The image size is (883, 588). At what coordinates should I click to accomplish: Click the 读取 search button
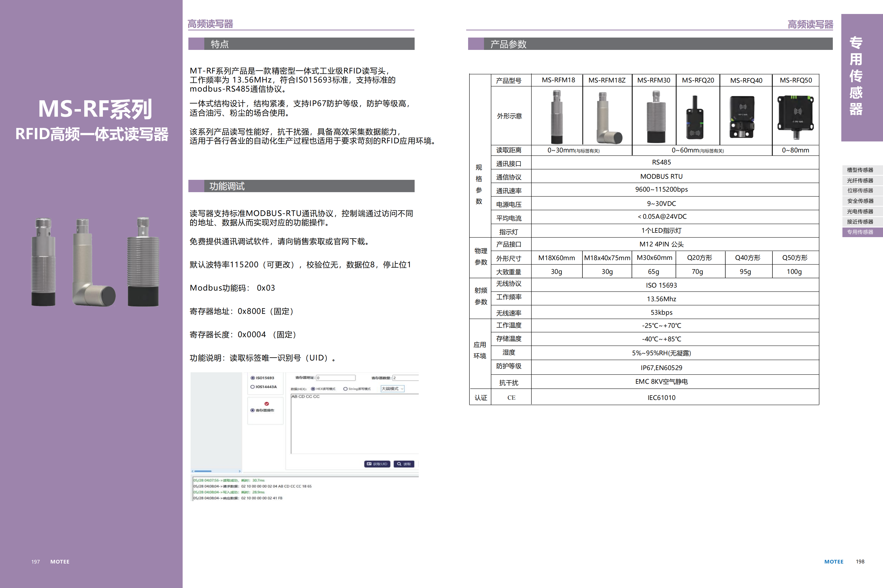404,464
